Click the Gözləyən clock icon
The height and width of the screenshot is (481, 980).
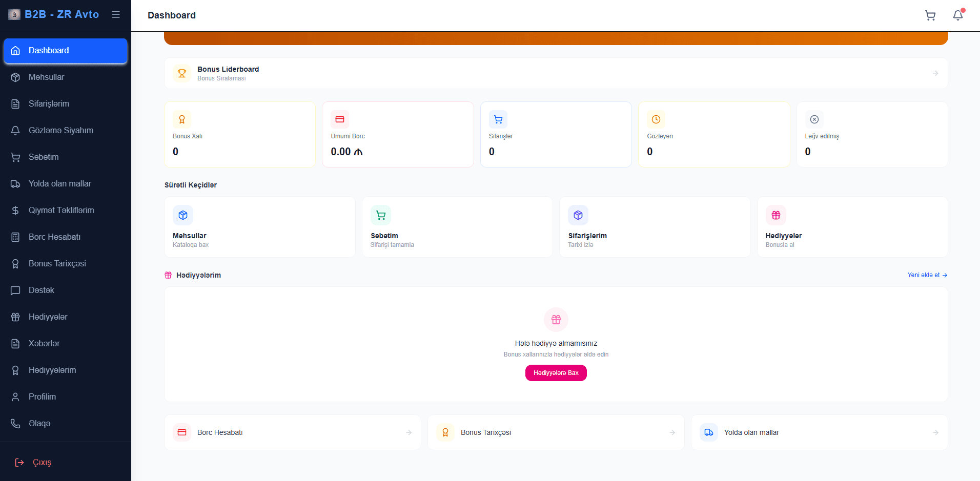click(x=656, y=119)
